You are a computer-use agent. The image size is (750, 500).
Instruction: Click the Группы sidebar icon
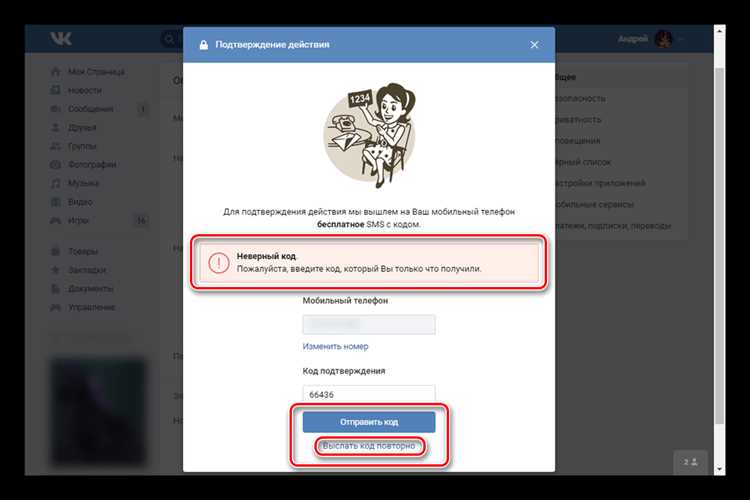[56, 145]
